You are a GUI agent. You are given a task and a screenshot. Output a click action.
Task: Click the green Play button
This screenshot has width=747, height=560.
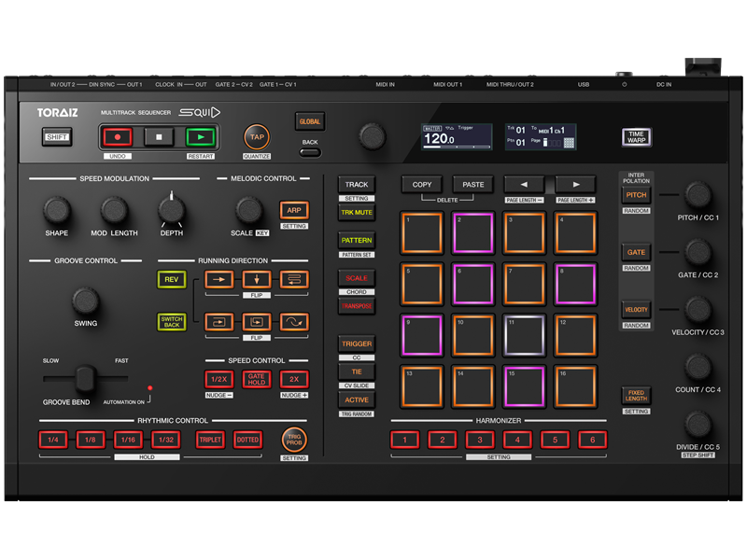click(201, 137)
